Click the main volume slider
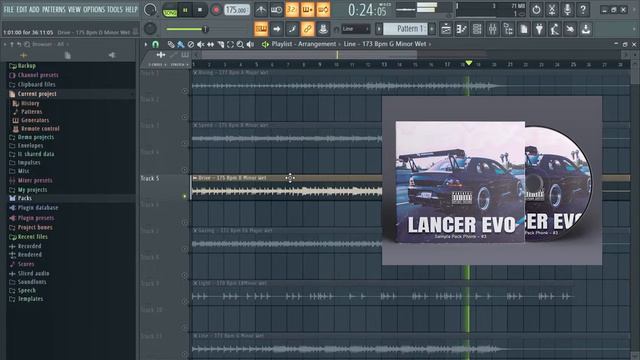Screen dimensions: 640x360 (187, 29)
